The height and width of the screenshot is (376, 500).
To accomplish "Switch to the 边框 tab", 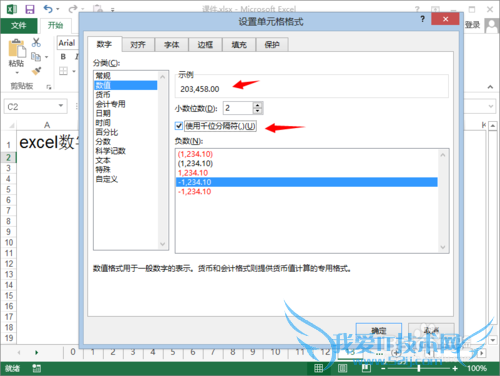I will point(205,45).
